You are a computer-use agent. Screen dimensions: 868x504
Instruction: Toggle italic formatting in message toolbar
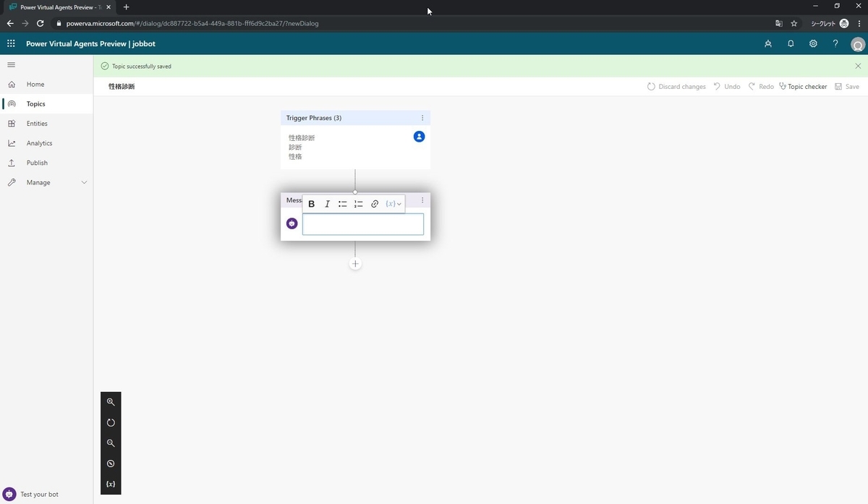point(327,204)
